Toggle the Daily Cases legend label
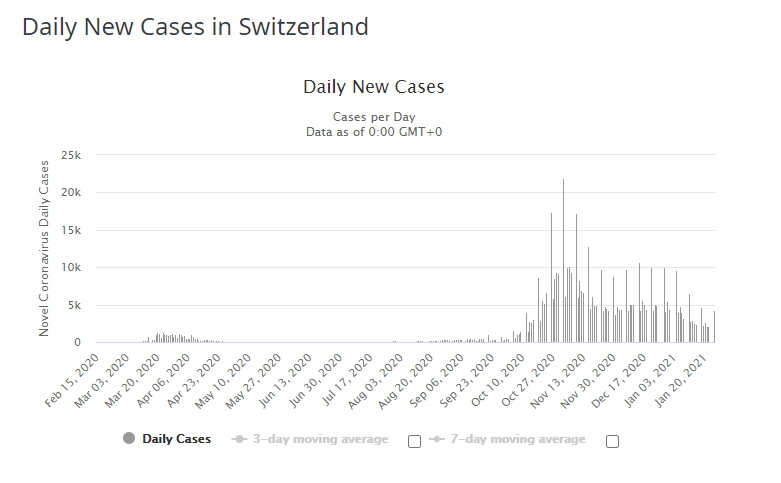Screen dimensions: 781x483 [x=176, y=439]
